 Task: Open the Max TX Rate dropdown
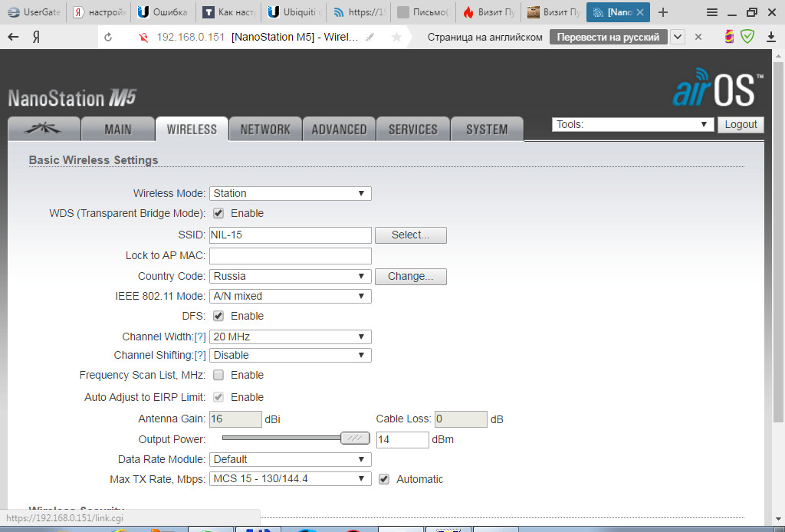pyautogui.click(x=290, y=479)
